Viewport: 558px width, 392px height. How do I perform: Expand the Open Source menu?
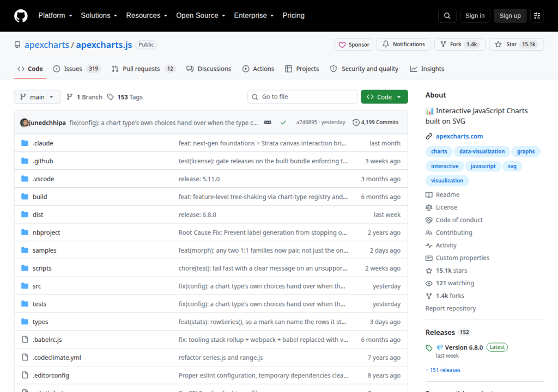pyautogui.click(x=201, y=16)
